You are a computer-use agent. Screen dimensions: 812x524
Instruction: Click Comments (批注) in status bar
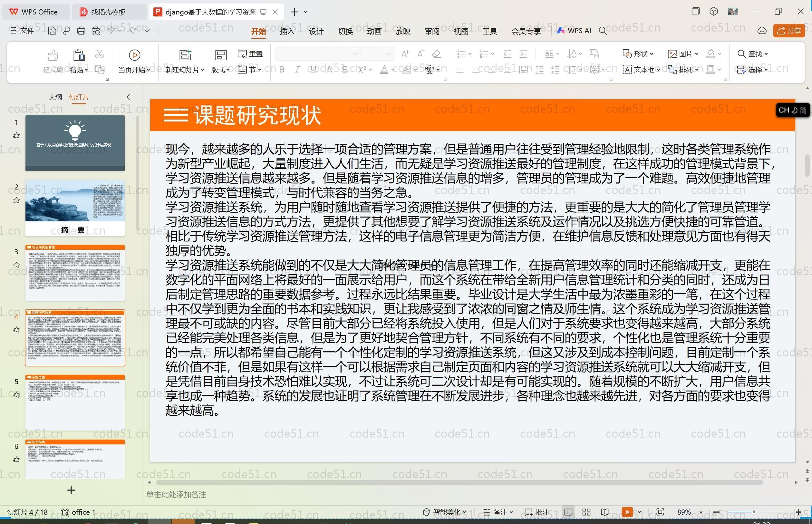click(x=537, y=512)
